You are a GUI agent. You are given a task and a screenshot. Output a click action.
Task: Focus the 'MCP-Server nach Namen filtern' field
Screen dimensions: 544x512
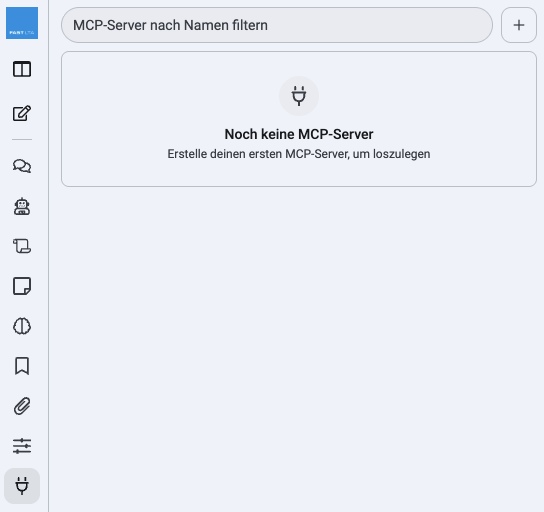[277, 25]
